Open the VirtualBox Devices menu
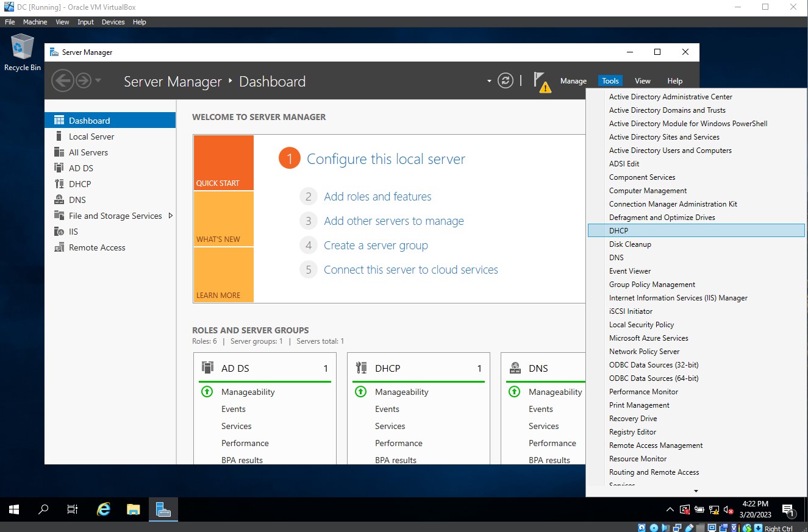 [x=113, y=22]
